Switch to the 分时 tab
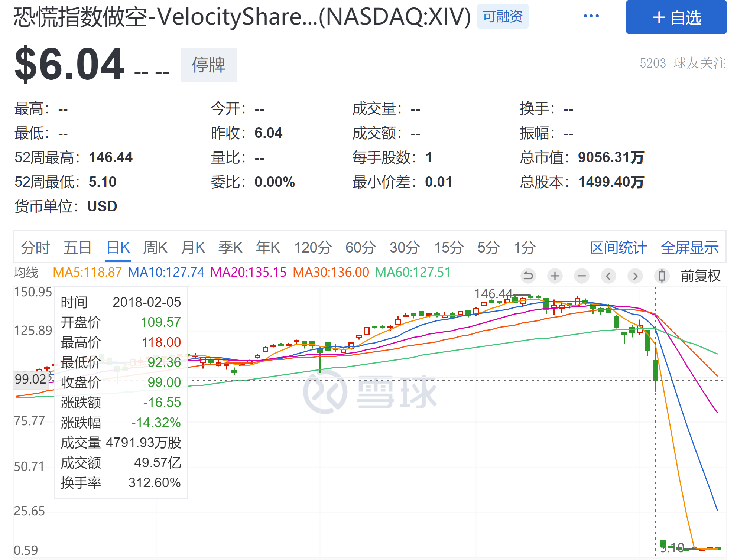Screen dimensions: 737x560 (x=35, y=247)
